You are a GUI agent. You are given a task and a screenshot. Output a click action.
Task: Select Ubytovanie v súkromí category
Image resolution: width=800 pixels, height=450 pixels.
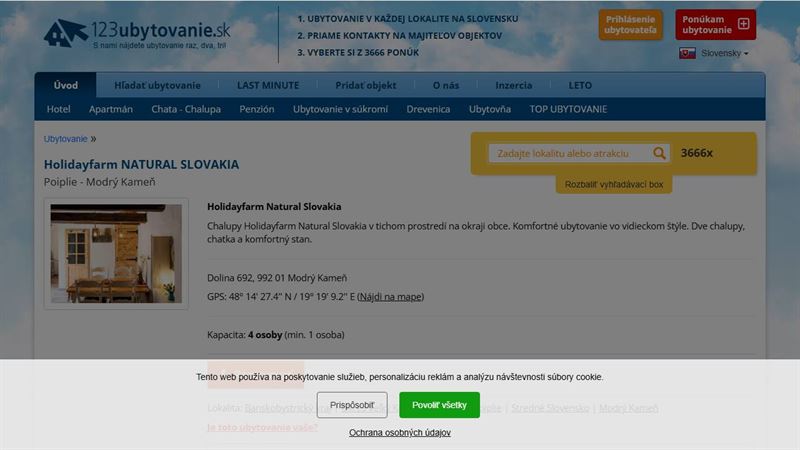point(340,109)
